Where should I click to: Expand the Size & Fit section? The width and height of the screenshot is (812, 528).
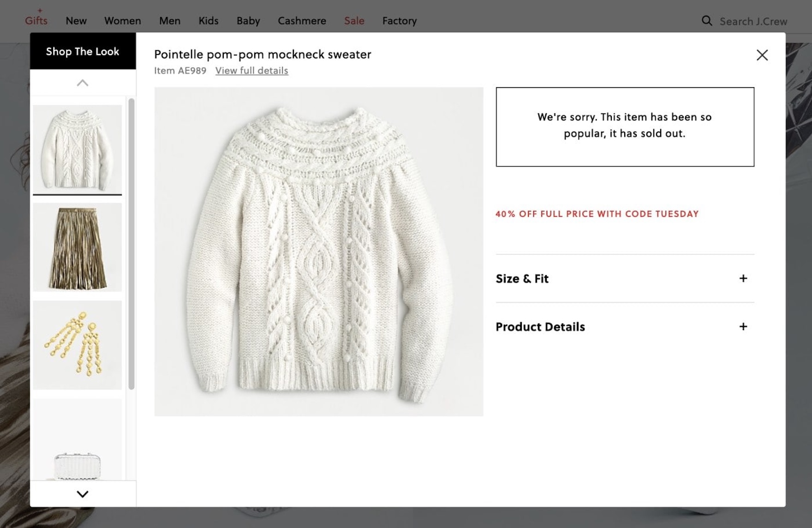[743, 278]
